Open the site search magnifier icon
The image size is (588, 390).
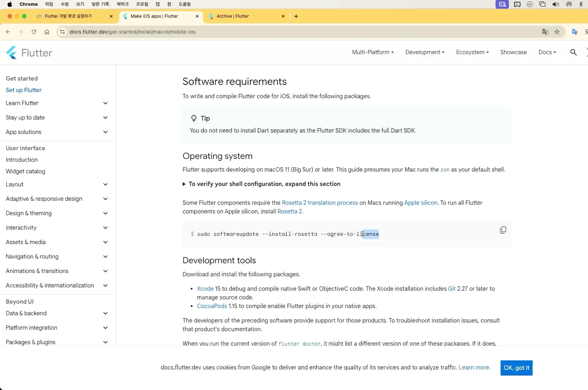(573, 52)
